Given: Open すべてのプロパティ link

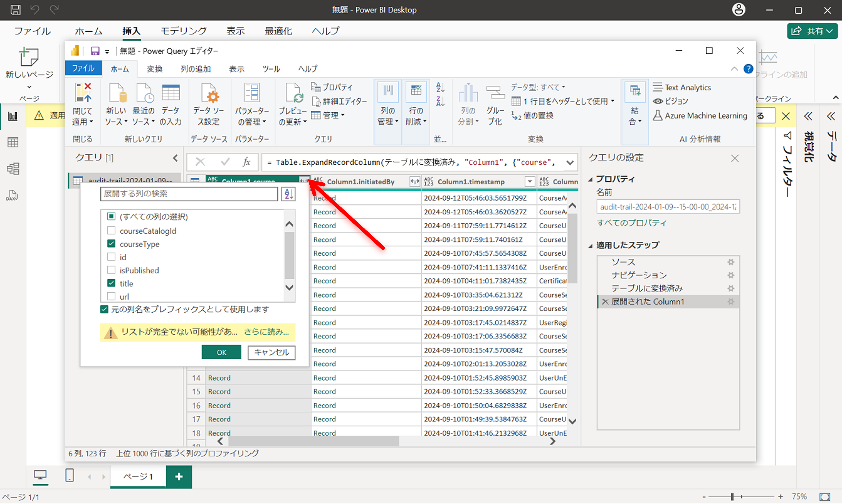Looking at the screenshot, I should (x=632, y=223).
